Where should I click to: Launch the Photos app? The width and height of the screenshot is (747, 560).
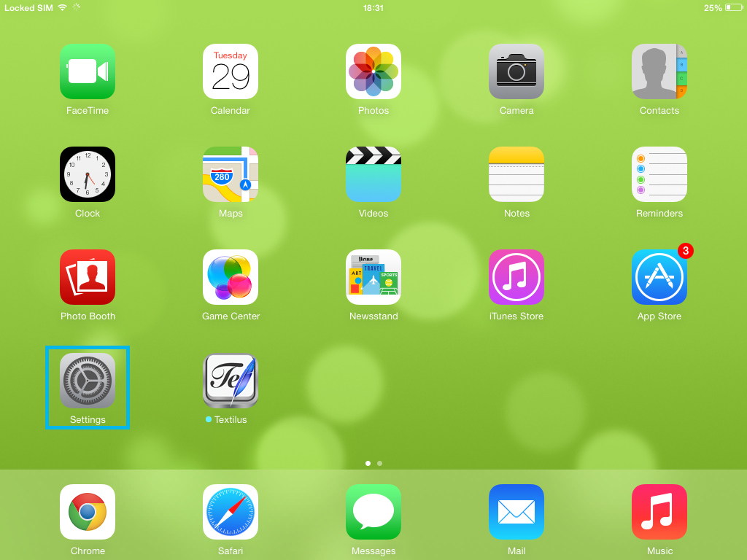(373, 71)
